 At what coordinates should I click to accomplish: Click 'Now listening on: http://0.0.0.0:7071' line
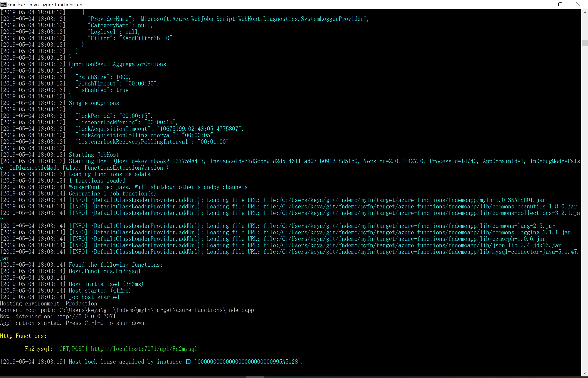pos(58,316)
